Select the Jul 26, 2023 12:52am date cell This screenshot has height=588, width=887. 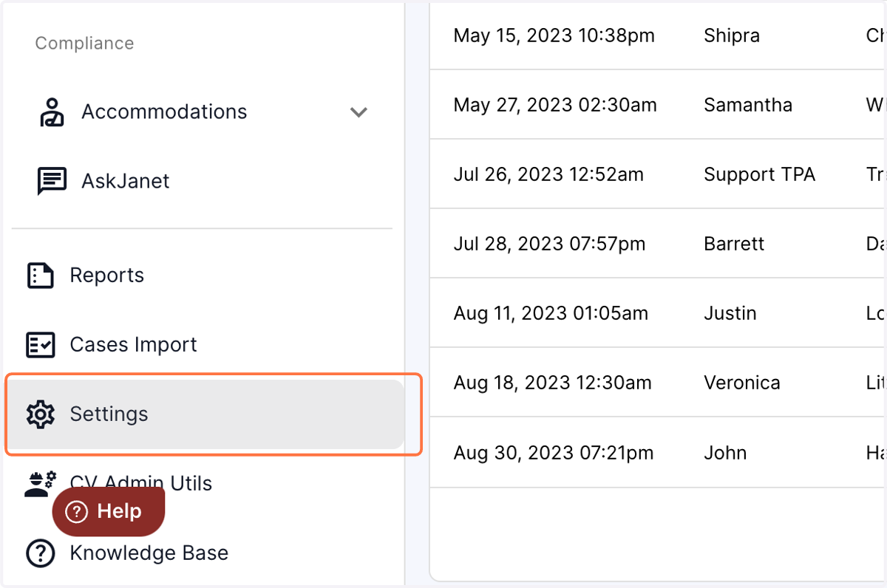[x=548, y=174]
